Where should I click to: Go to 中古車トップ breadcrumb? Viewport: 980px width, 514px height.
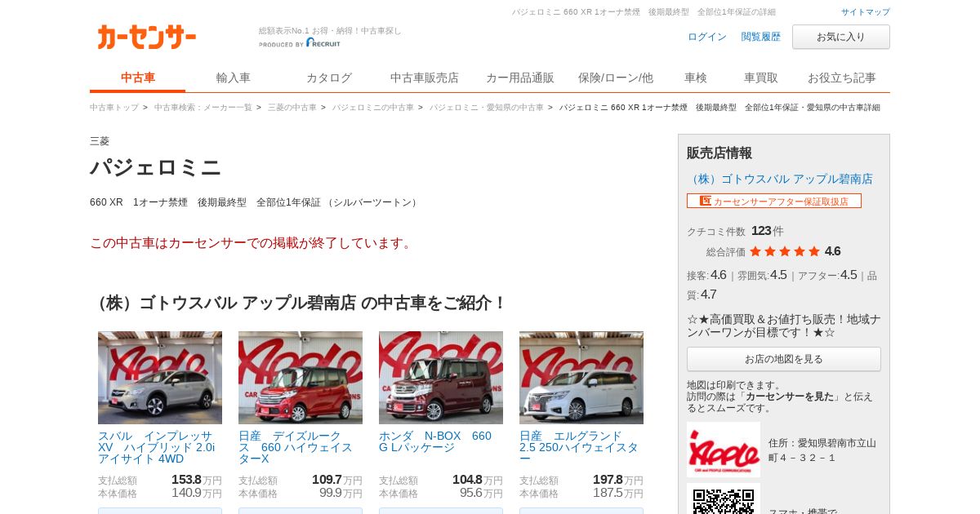tap(114, 108)
